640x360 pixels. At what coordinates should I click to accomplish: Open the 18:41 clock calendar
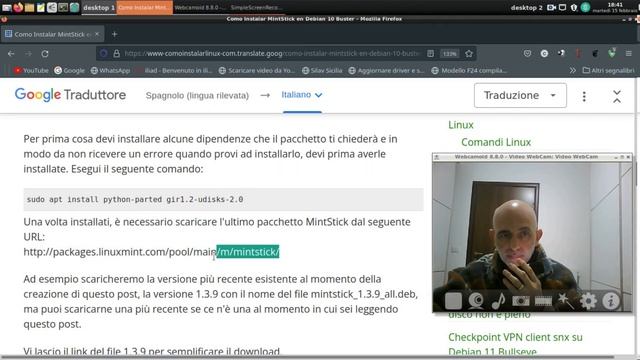615,7
